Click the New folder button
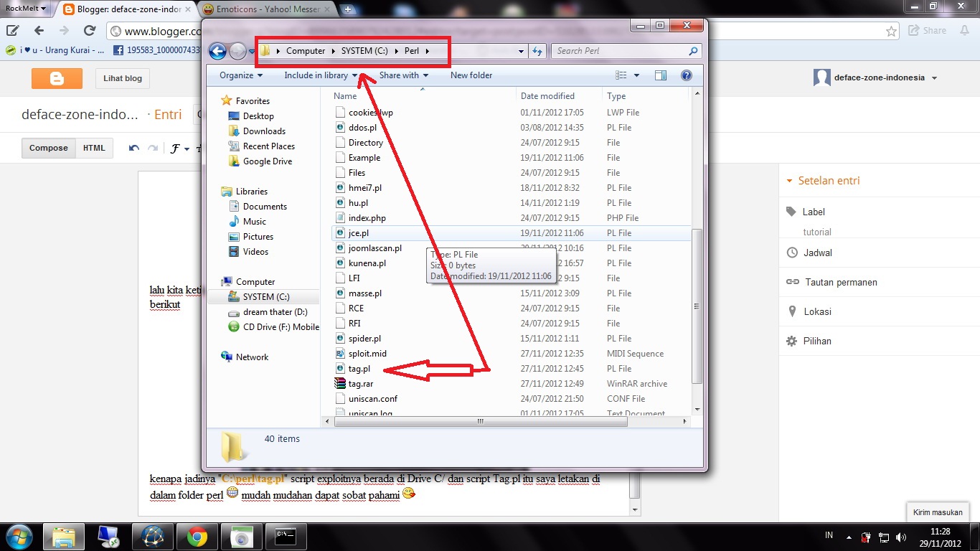Image resolution: width=980 pixels, height=551 pixels. 471,75
